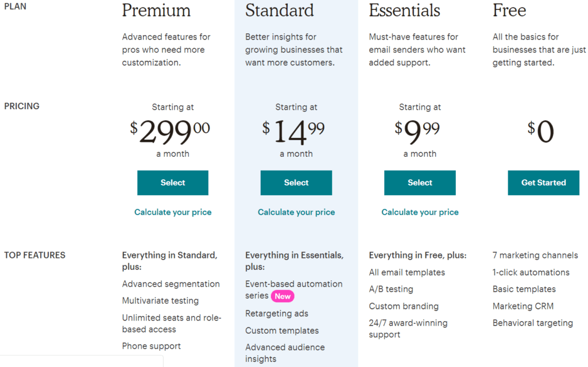Select the Premium plan
Viewport: 588px width, 367px height.
(x=173, y=183)
